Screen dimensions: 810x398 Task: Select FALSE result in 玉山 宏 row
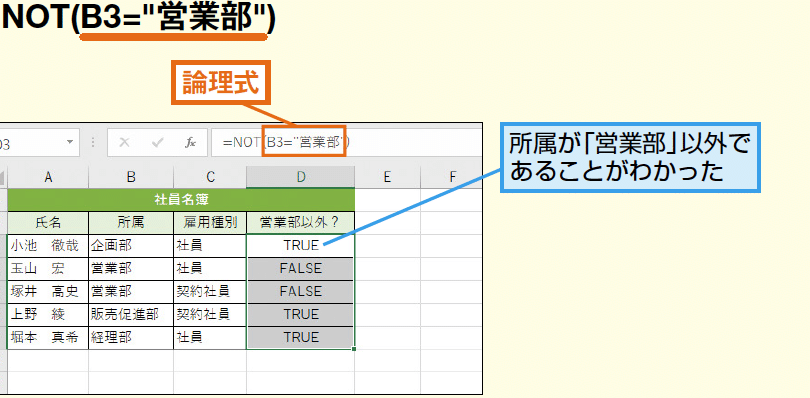point(301,268)
